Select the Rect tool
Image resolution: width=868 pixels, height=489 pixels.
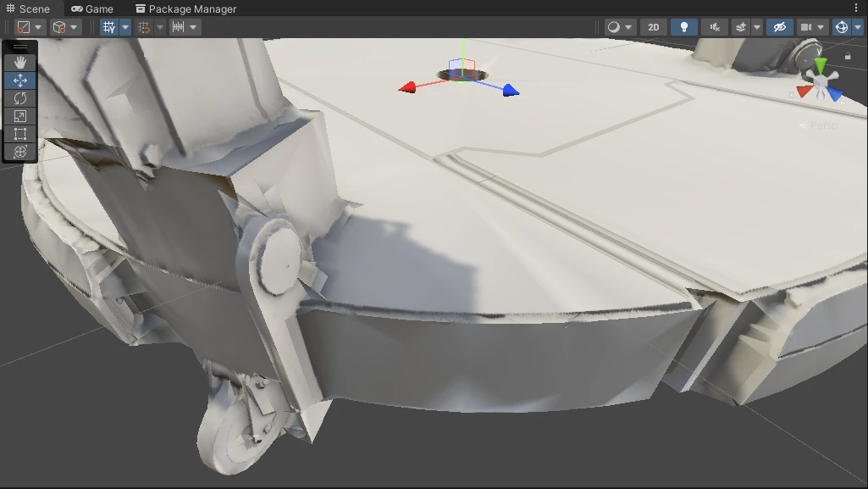point(20,133)
